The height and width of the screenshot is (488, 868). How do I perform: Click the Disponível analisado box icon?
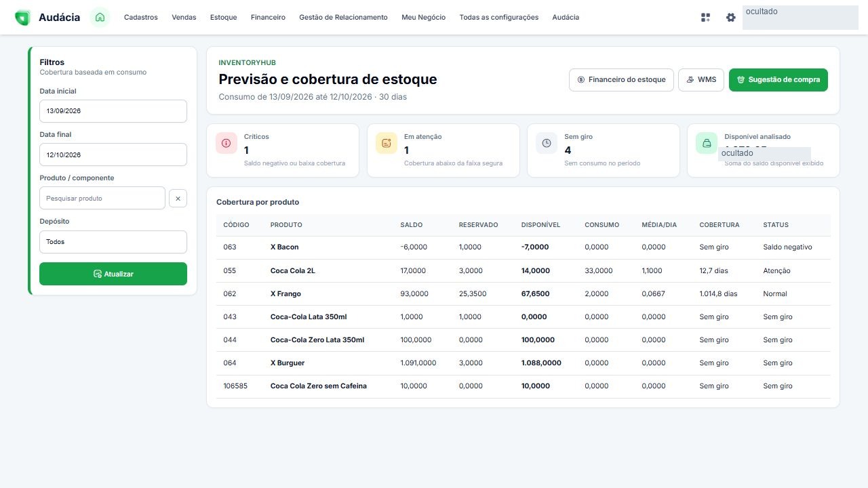[707, 143]
